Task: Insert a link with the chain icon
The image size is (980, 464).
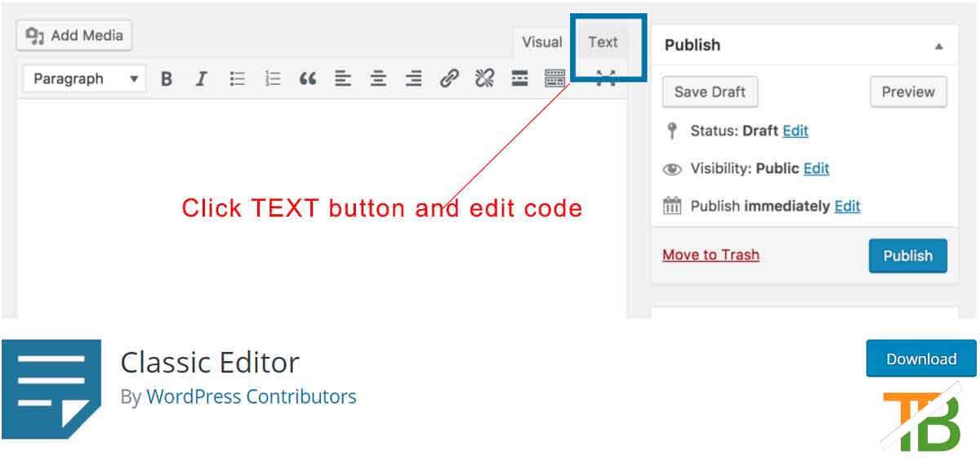Action: (x=449, y=79)
